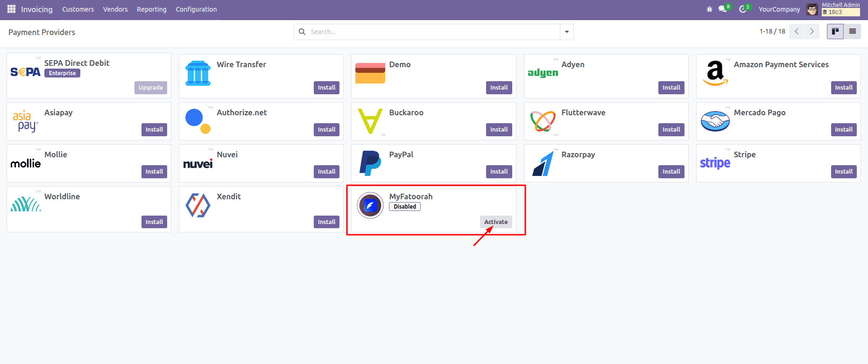The image size is (868, 364).
Task: Click the SEPA Enterprise badge
Action: 62,73
